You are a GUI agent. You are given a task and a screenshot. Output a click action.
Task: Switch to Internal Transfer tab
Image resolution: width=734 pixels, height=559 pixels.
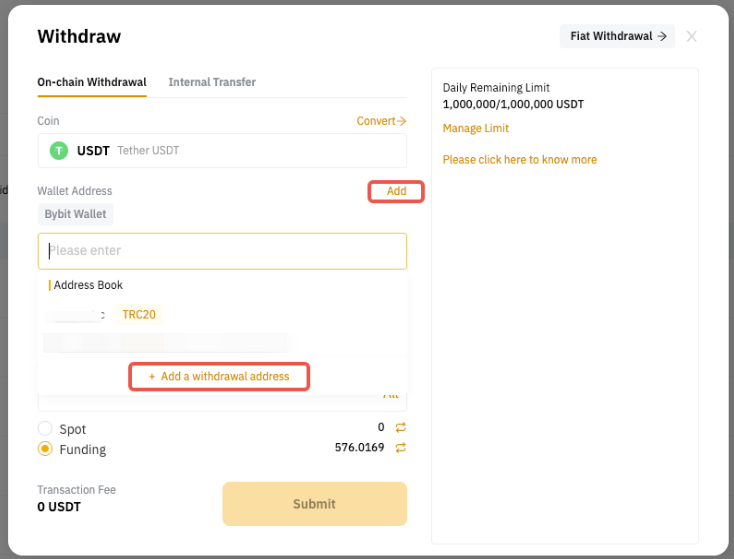pos(212,82)
